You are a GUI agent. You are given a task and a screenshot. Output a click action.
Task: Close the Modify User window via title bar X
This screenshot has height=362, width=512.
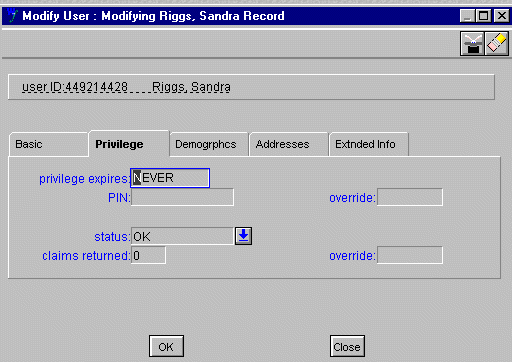pyautogui.click(x=502, y=16)
